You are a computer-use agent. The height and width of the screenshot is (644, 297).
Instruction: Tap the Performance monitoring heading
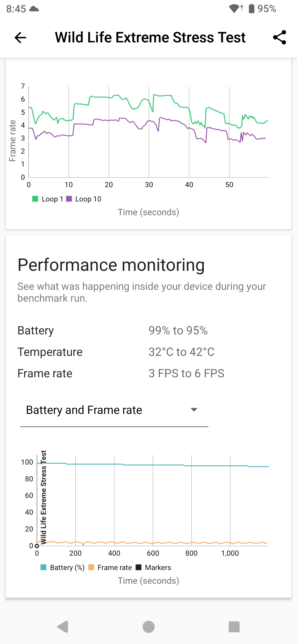pos(111,265)
